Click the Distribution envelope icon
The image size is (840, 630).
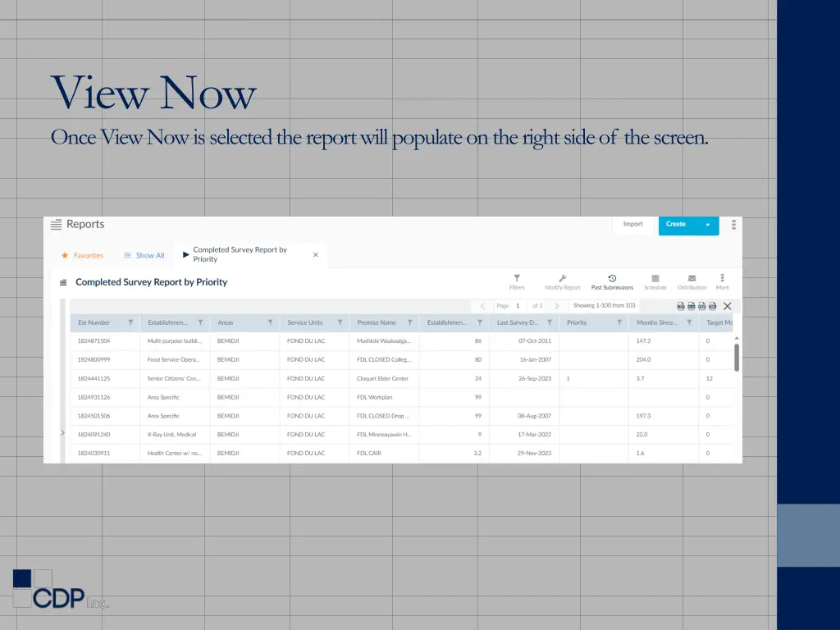click(x=692, y=280)
